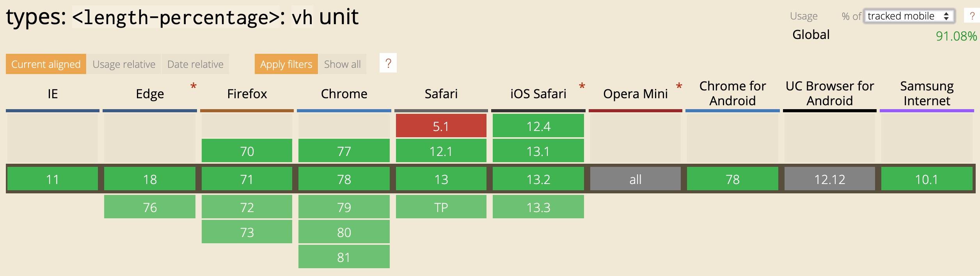Click the asterisk note next to Opera Mini
The image size is (980, 276).
(679, 86)
